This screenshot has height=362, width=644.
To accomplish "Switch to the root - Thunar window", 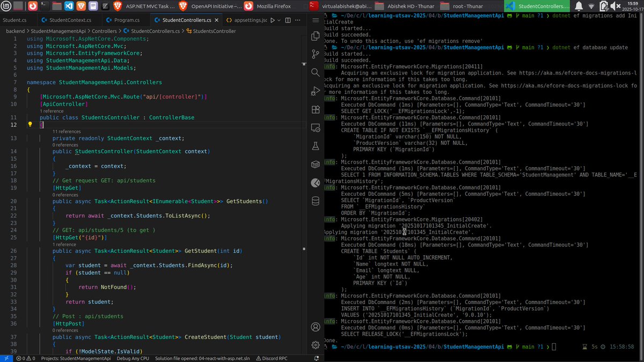I will tap(472, 6).
